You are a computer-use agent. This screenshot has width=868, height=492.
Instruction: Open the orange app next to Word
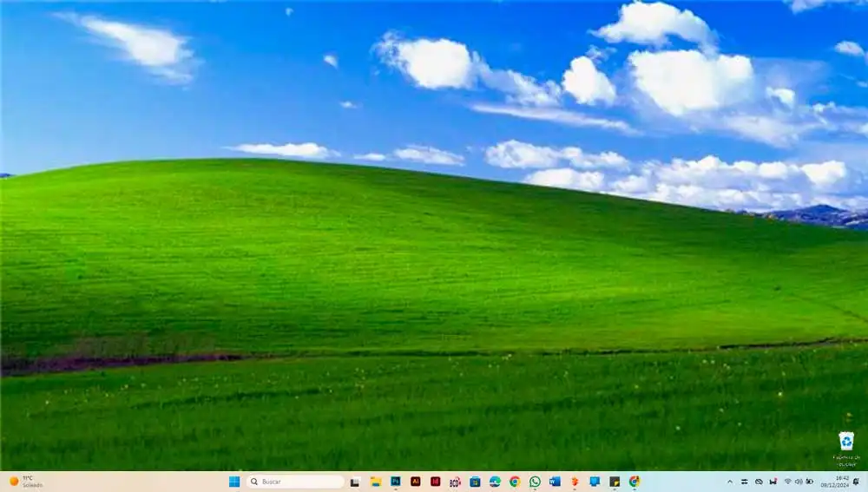(575, 482)
